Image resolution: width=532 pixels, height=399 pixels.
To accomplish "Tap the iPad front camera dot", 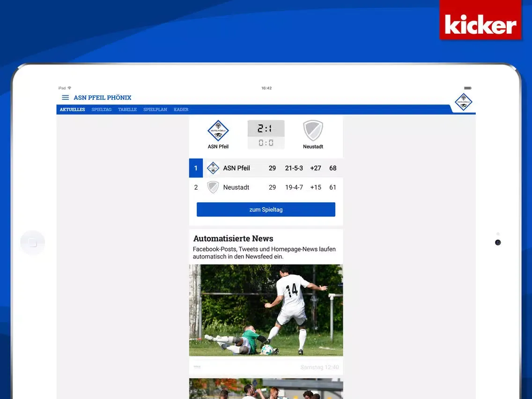I will pyautogui.click(x=498, y=242).
